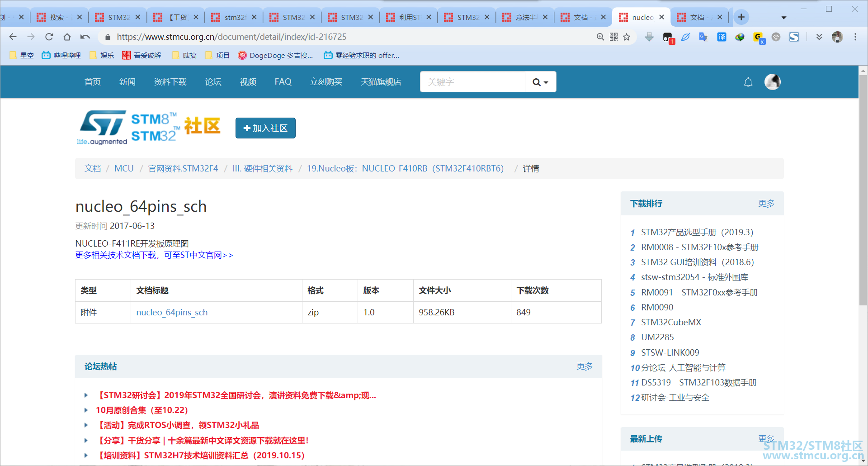Switch to the 搜索 browser tab
The width and height of the screenshot is (868, 466).
tap(58, 17)
